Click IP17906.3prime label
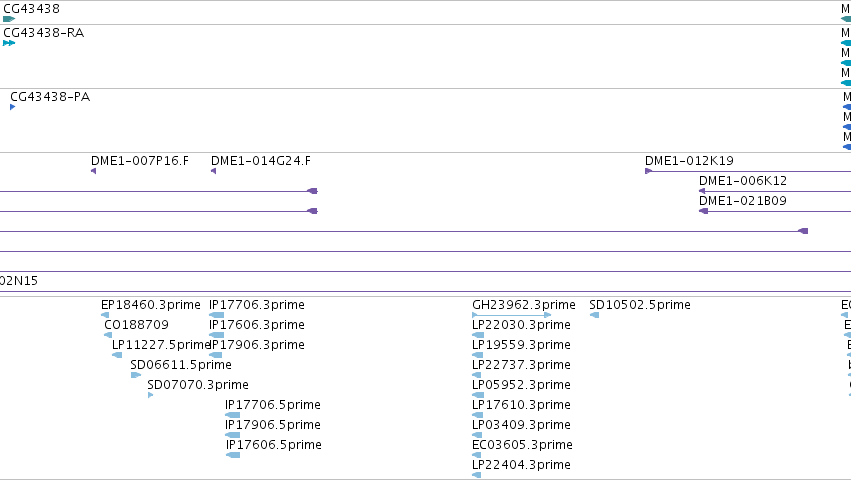The width and height of the screenshot is (851, 480). (x=257, y=345)
